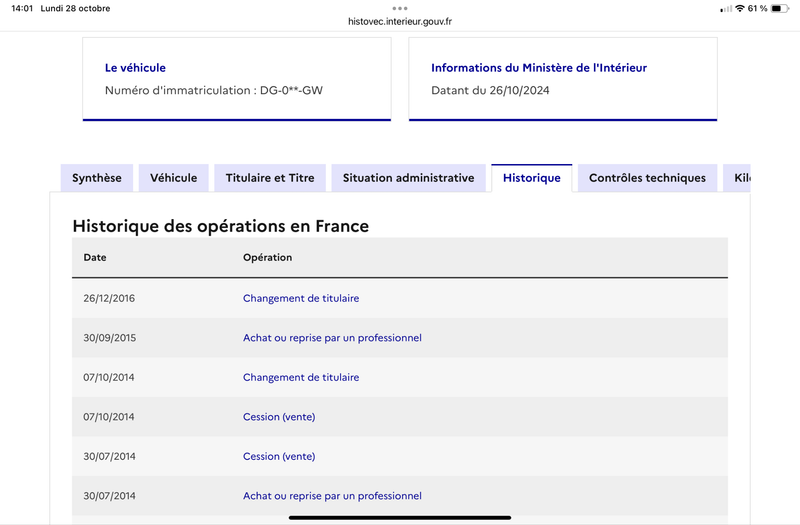Click the Le véhicule card heading

click(135, 68)
